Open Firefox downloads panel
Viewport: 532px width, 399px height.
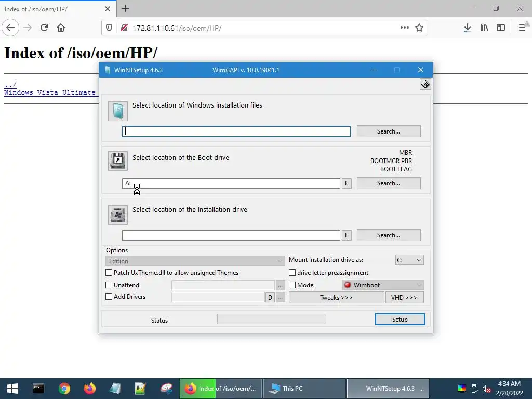click(x=467, y=28)
